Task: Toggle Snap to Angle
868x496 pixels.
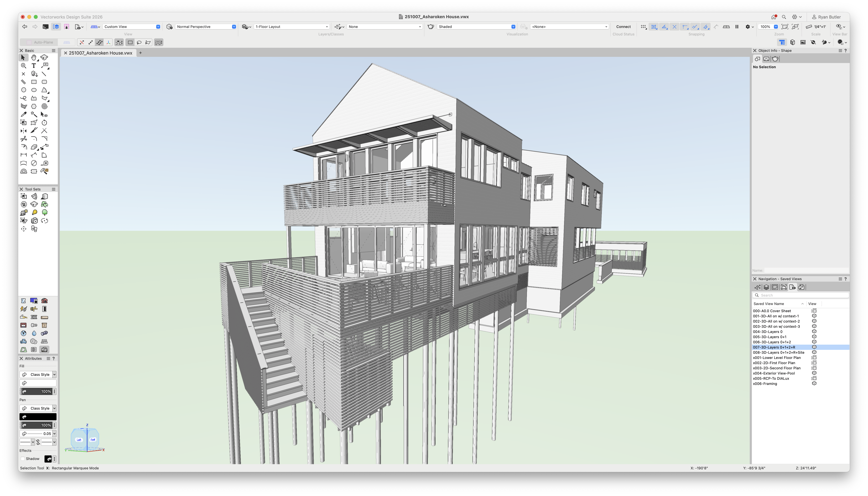Action: point(664,27)
